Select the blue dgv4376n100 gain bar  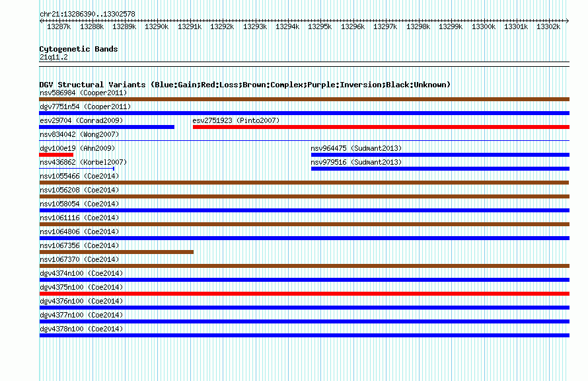tap(304, 308)
